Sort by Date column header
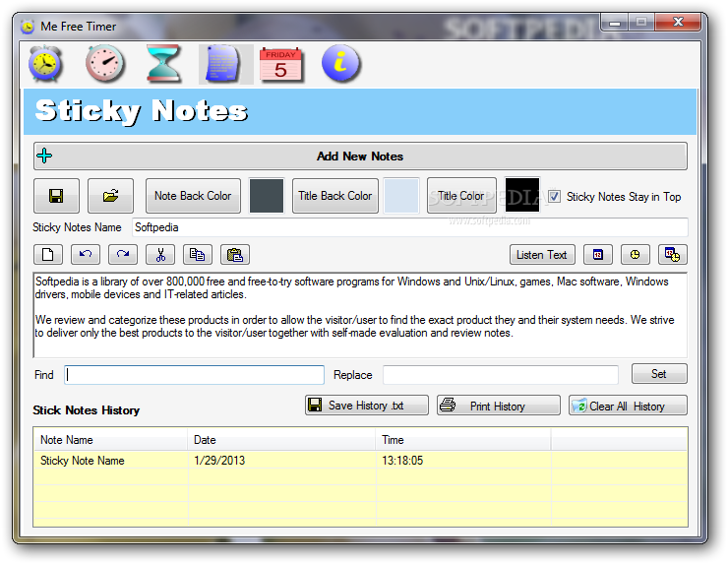The width and height of the screenshot is (728, 564). click(x=281, y=440)
